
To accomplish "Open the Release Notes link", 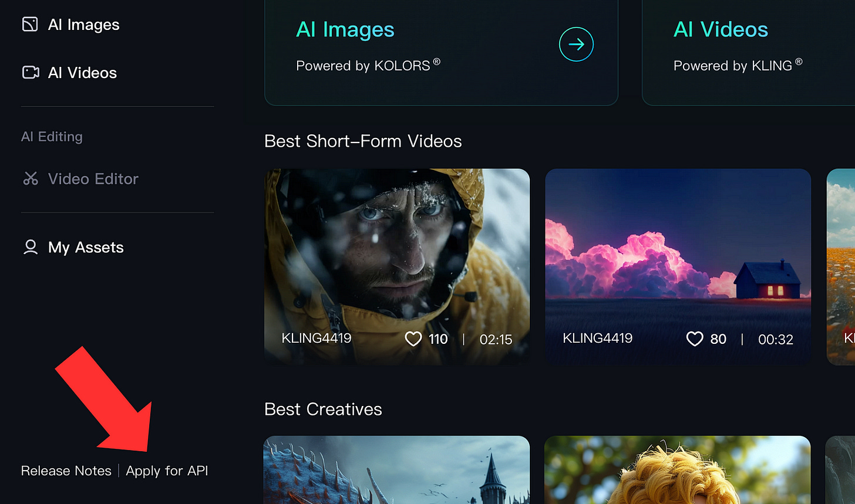I will pyautogui.click(x=66, y=471).
